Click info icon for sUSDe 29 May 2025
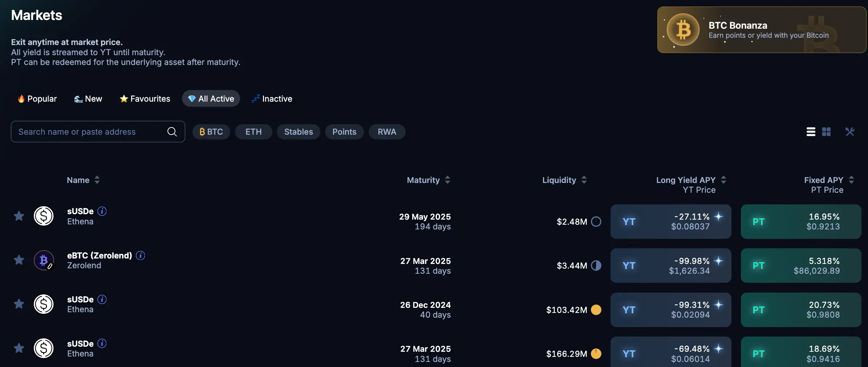 coord(102,211)
